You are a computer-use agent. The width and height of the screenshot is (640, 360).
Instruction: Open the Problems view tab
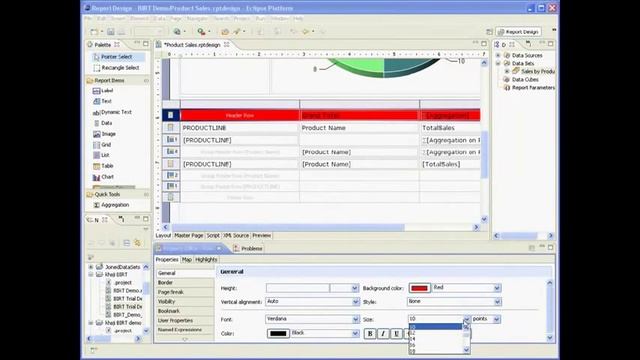(248, 248)
